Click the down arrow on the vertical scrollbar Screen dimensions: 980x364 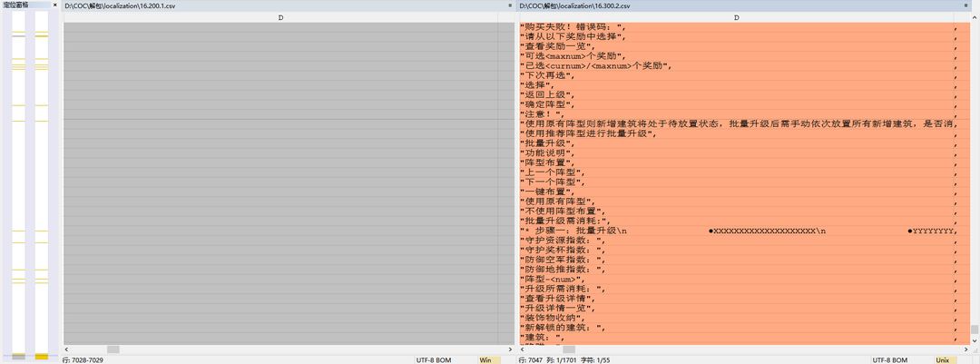coord(975,340)
